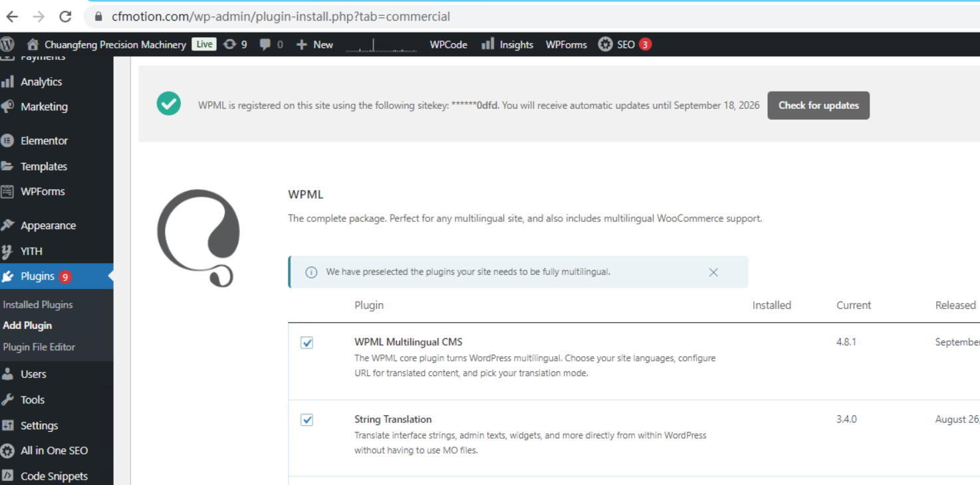Uncheck the String Translation checkbox
Screen dimensions: 980x485
[x=306, y=420]
